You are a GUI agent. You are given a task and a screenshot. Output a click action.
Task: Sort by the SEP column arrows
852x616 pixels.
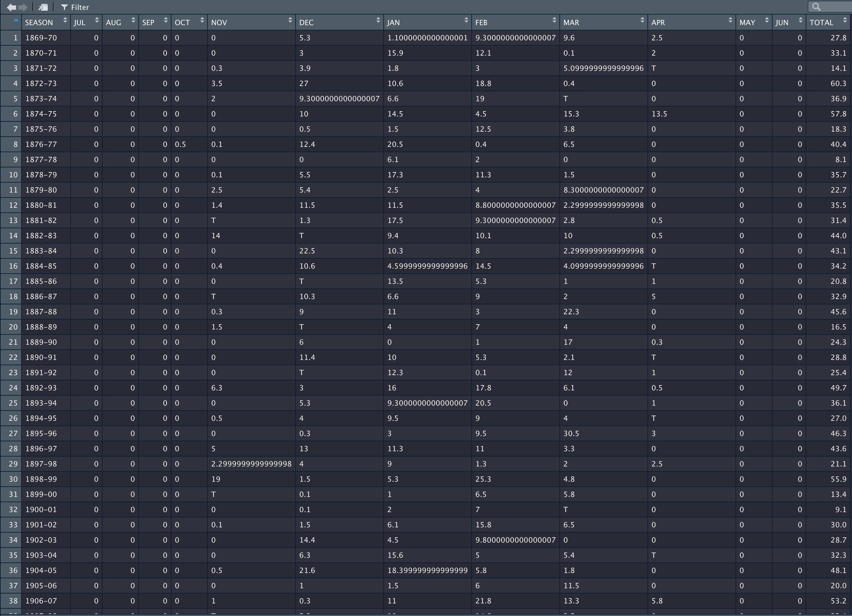point(166,20)
